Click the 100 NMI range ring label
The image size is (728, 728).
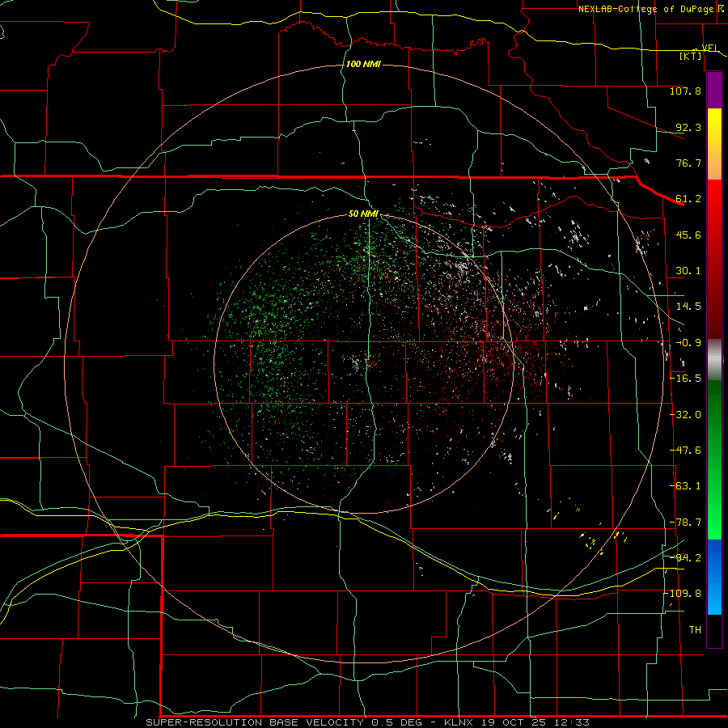click(x=363, y=64)
